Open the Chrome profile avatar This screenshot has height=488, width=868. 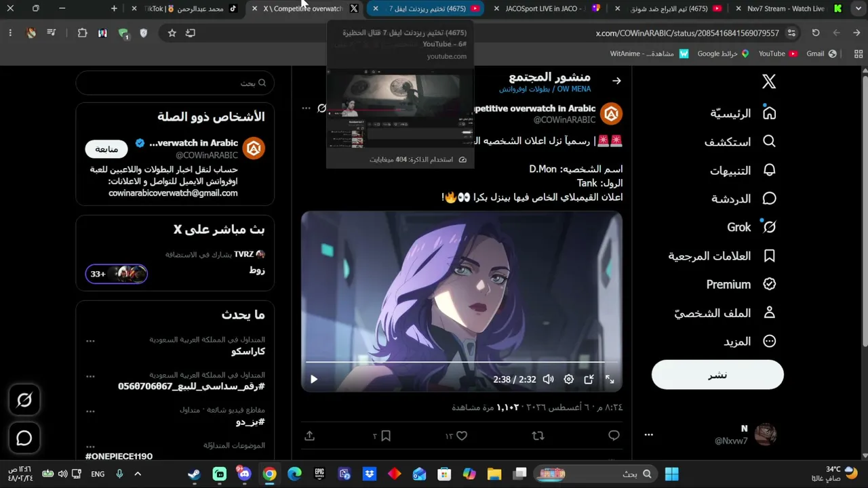point(31,33)
